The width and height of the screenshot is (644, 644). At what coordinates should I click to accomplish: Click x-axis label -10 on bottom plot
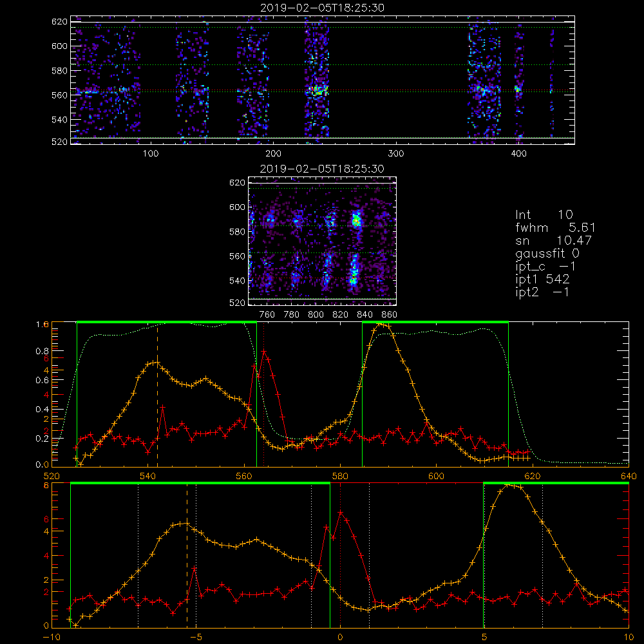click(52, 638)
